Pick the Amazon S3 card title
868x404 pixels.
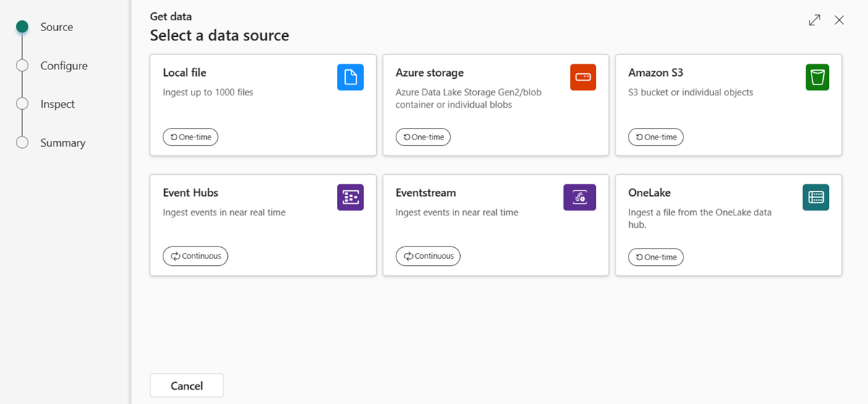tap(655, 72)
